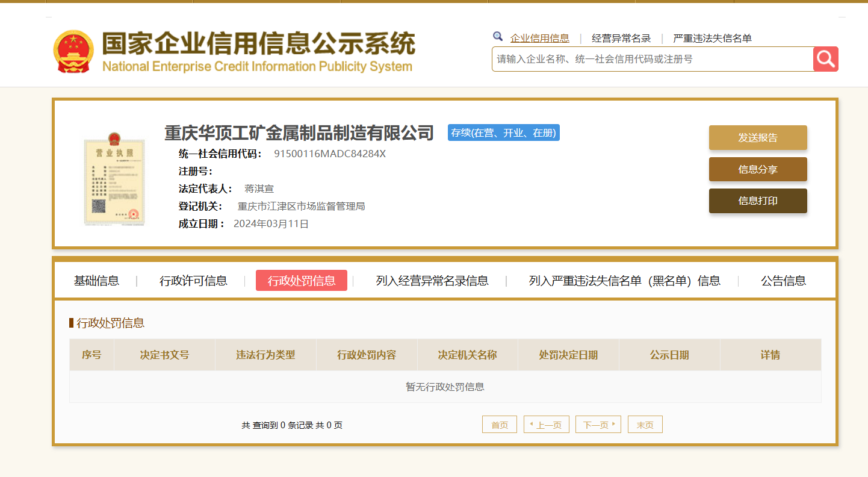Click the 行政处罚信息 section heading
868x477 pixels.
click(111, 323)
